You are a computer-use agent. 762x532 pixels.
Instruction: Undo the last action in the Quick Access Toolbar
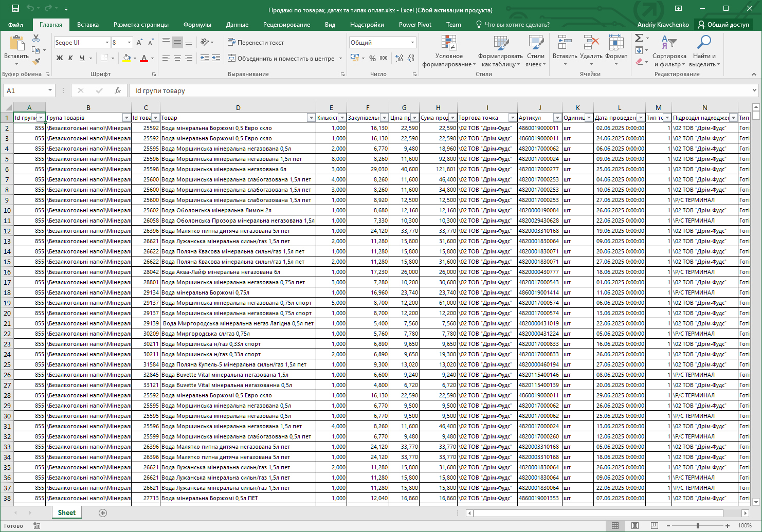pos(30,9)
